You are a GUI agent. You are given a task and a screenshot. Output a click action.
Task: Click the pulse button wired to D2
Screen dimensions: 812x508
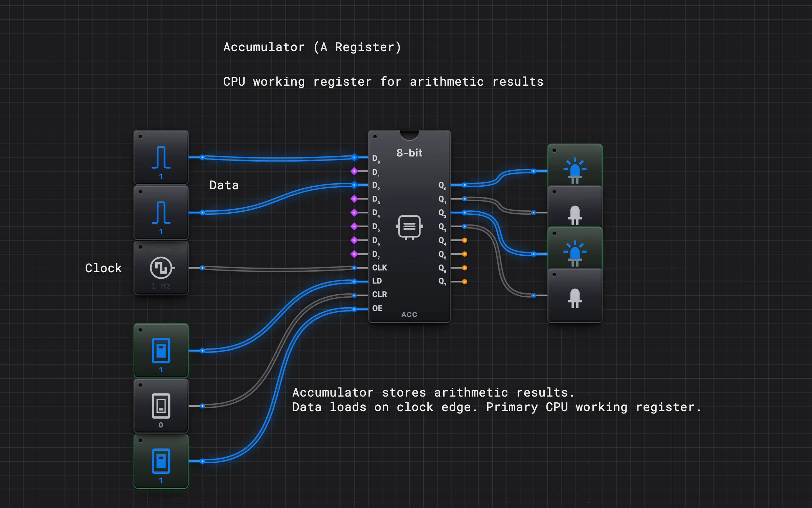click(x=161, y=213)
